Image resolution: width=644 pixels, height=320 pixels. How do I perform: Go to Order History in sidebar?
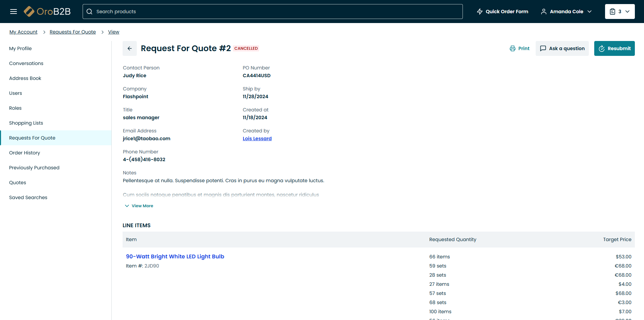coord(24,153)
